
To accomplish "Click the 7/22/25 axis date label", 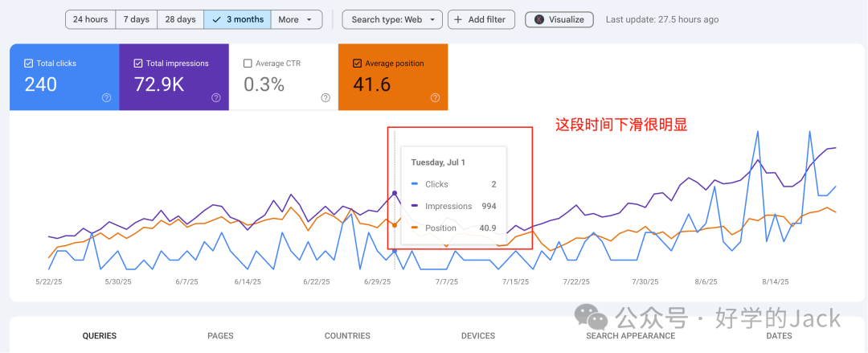I will tap(576, 281).
